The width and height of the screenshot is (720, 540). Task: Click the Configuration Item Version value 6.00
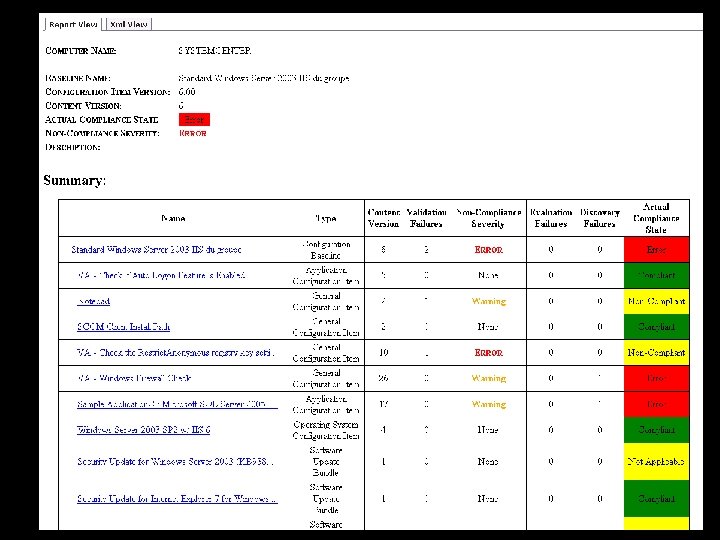187,92
